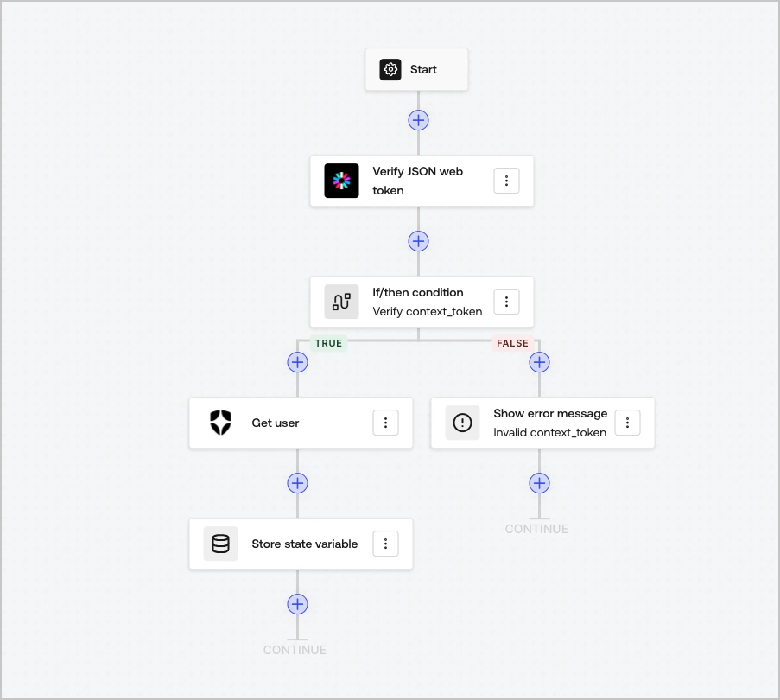The width and height of the screenshot is (780, 700).
Task: Click the plus button below Show error message
Action: (539, 483)
